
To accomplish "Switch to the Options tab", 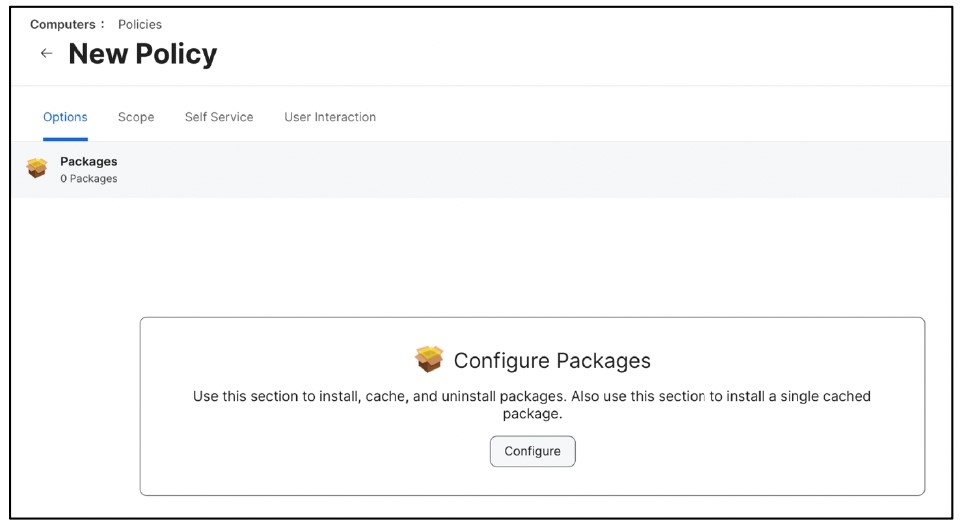I will [65, 117].
